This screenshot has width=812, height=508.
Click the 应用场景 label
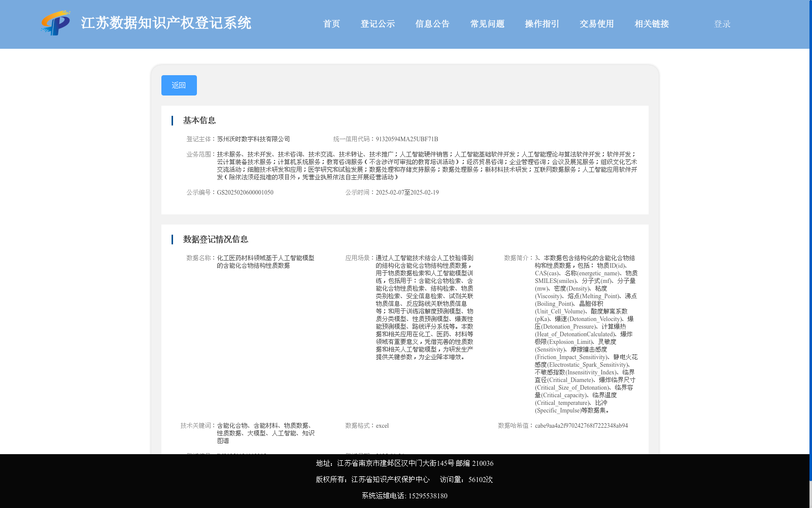click(360, 258)
